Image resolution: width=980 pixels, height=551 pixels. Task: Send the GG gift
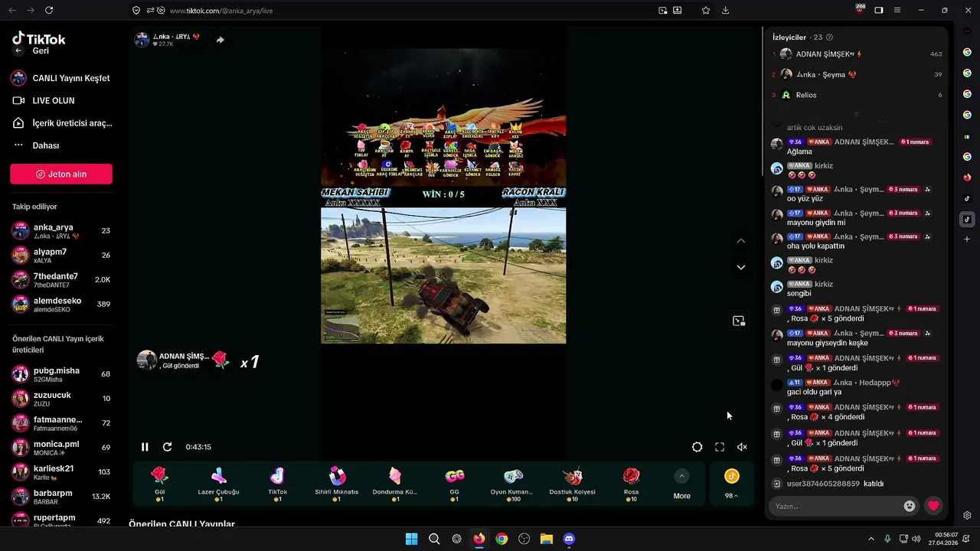[x=454, y=484]
